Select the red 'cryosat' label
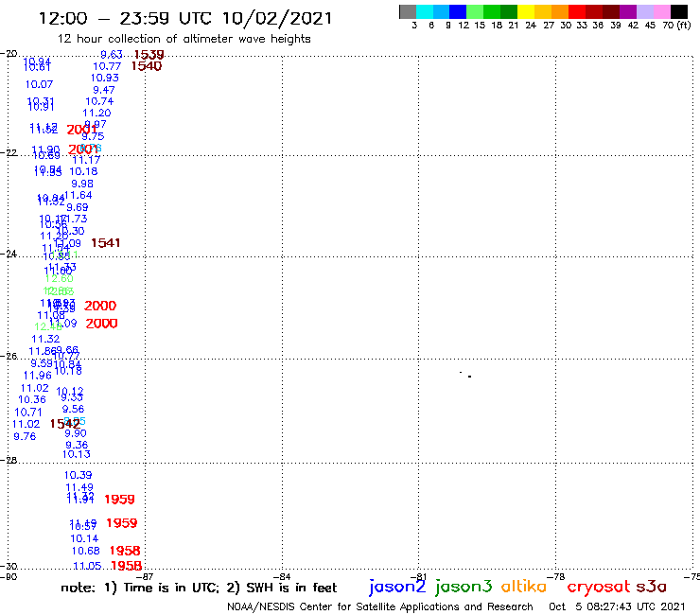This screenshot has height=615, width=700. [599, 587]
